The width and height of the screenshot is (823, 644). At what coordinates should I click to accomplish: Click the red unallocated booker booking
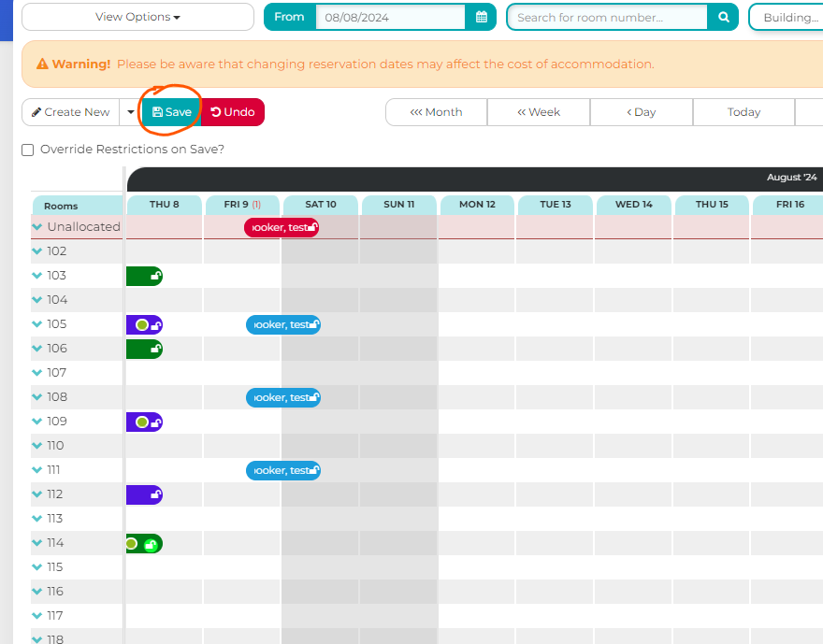(282, 228)
